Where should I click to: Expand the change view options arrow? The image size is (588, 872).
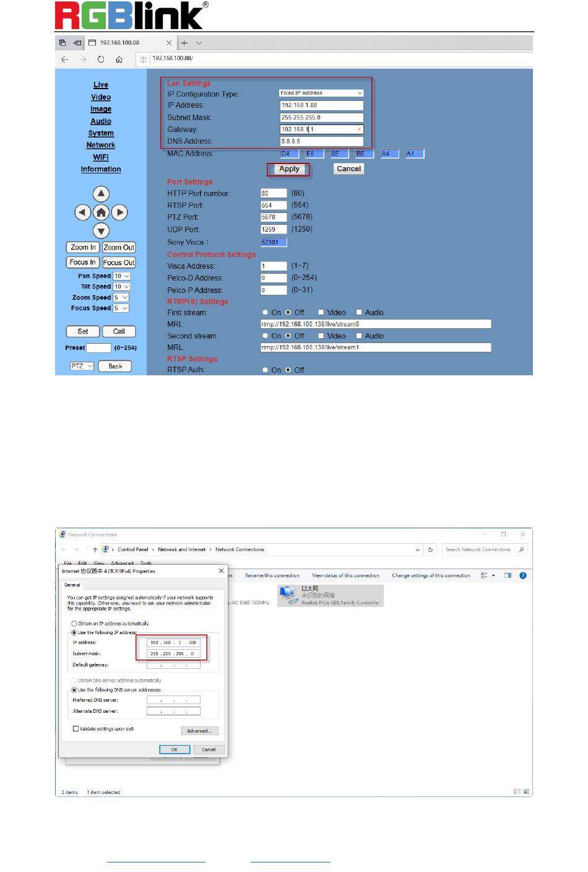click(x=493, y=575)
